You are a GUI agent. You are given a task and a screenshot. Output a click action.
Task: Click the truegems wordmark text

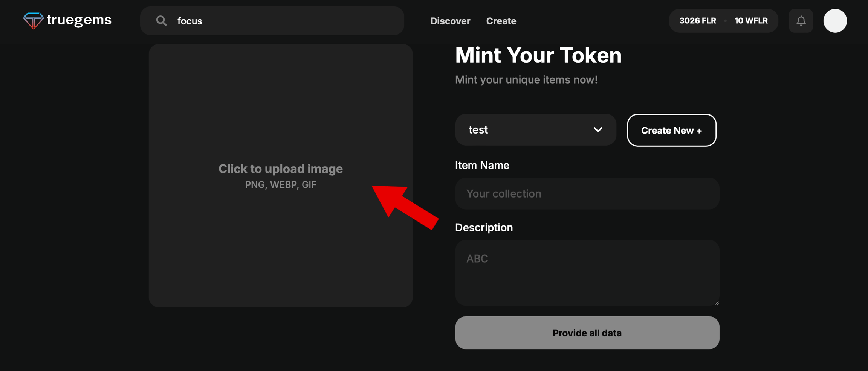[x=79, y=20]
